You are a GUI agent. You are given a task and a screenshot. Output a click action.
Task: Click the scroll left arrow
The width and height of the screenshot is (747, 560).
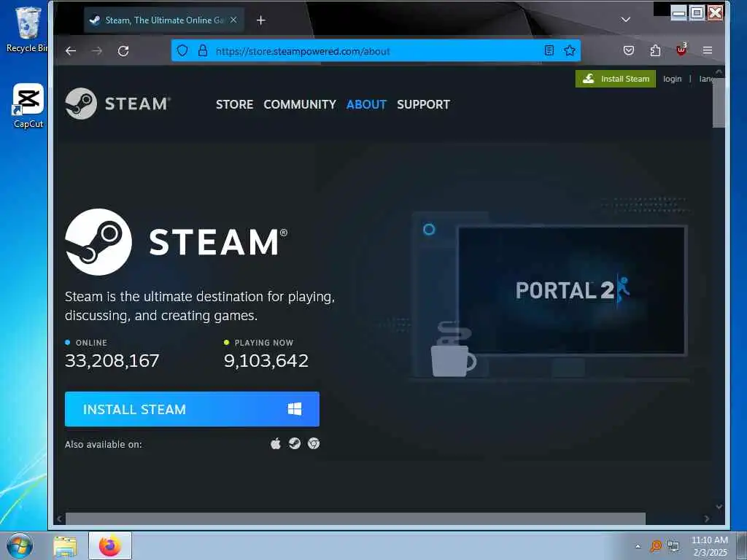[x=59, y=518]
